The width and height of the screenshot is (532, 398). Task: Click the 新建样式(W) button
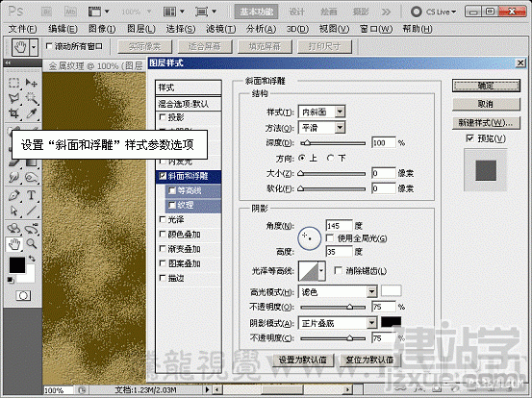pyautogui.click(x=486, y=123)
